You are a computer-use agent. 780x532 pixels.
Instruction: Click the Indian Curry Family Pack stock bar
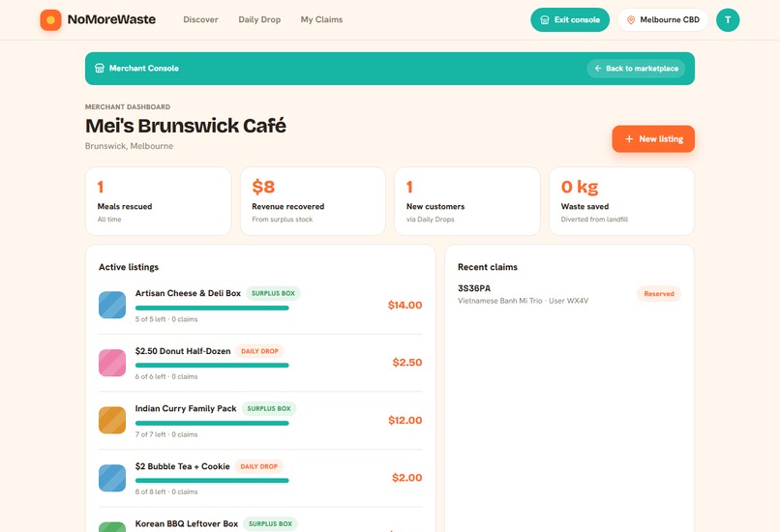pyautogui.click(x=212, y=423)
